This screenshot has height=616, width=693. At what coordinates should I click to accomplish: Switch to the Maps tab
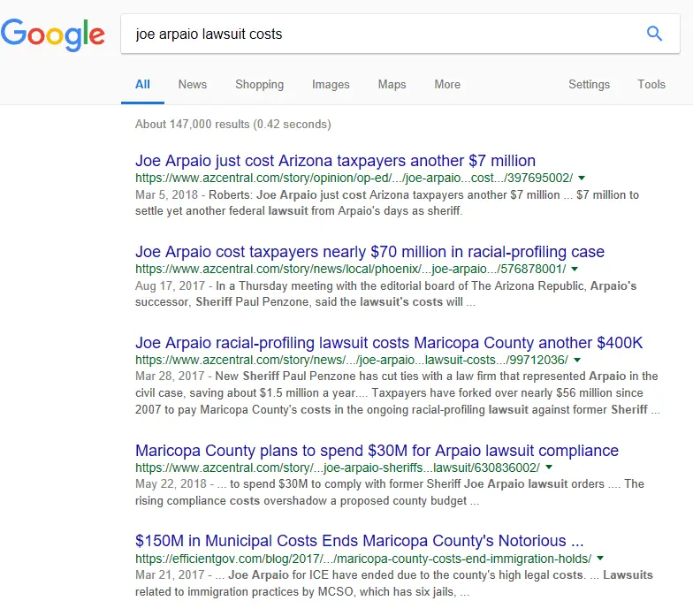click(x=392, y=85)
